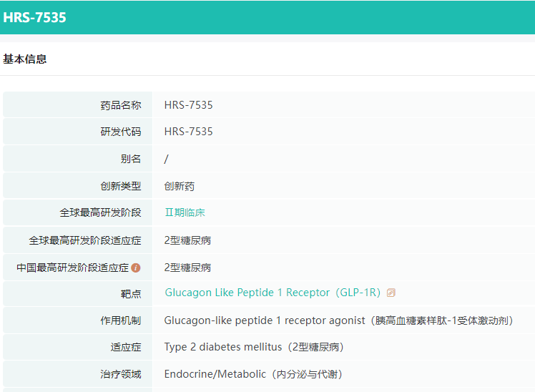Click the 基本信息 section heading
Screen dimensions: 535x392
24,59
